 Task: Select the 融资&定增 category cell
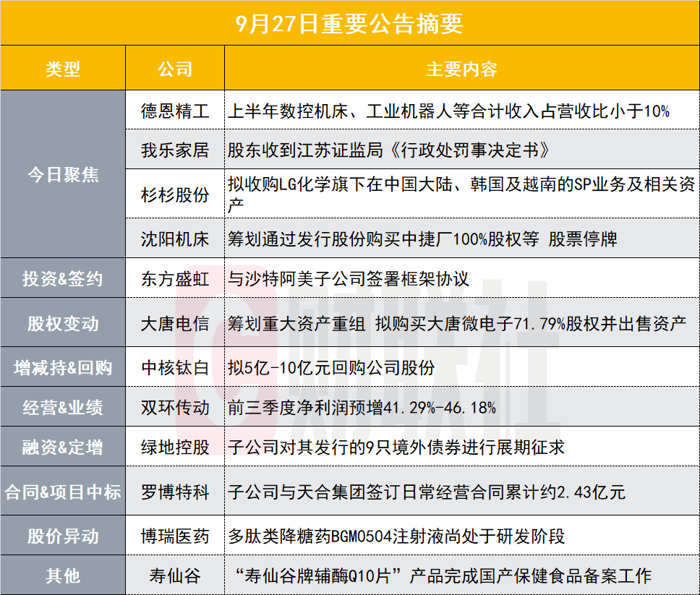tap(63, 447)
